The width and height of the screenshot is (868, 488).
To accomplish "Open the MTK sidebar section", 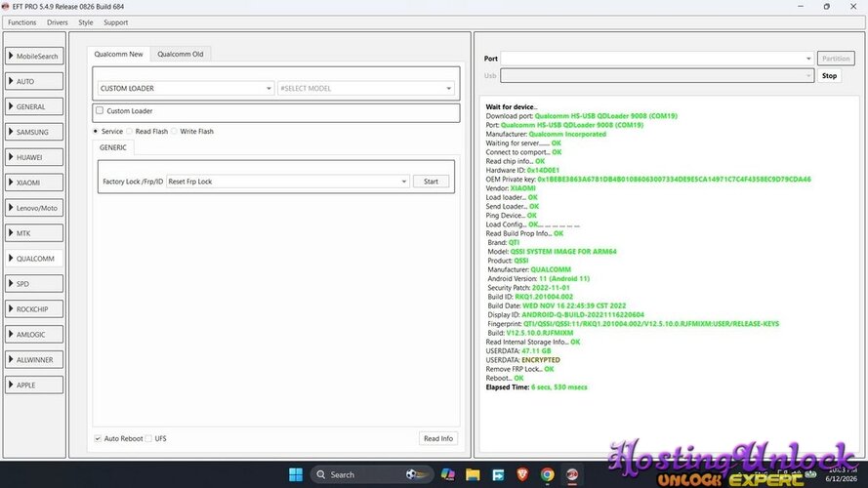I will (x=34, y=233).
